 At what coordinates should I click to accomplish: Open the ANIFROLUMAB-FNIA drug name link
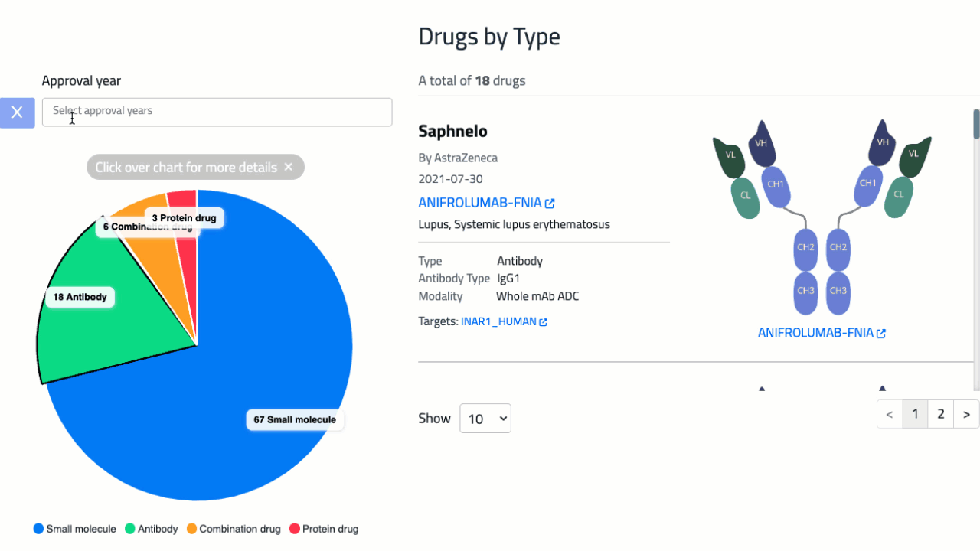480,202
